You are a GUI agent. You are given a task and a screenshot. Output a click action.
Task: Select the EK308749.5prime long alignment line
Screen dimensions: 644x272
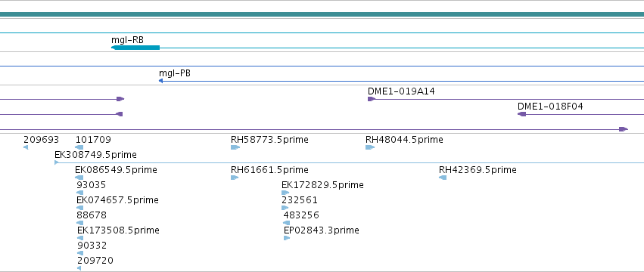click(x=349, y=163)
